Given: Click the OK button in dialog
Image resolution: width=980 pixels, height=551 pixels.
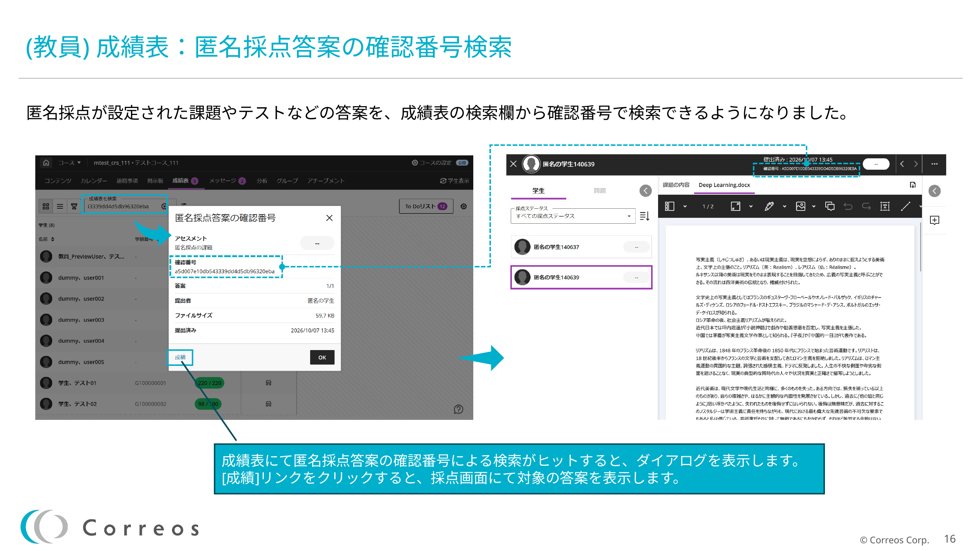Looking at the screenshot, I should pyautogui.click(x=322, y=357).
